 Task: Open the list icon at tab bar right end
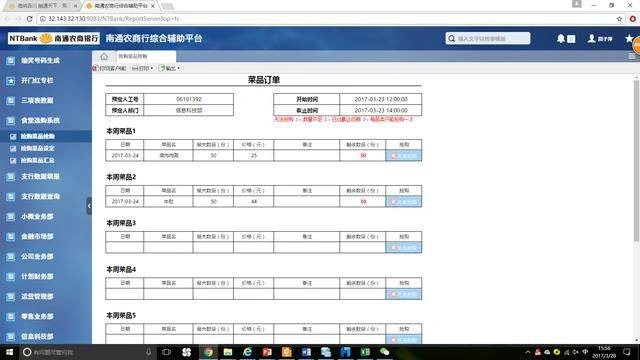[631, 56]
